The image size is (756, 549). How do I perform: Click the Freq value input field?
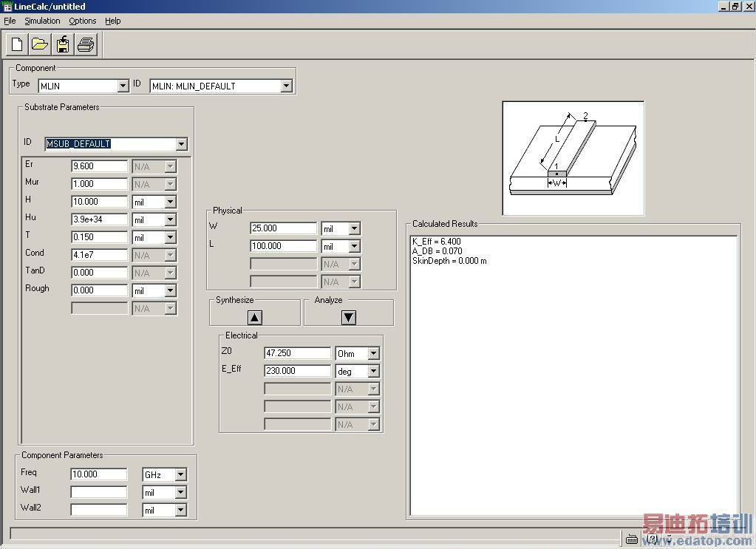click(x=99, y=474)
